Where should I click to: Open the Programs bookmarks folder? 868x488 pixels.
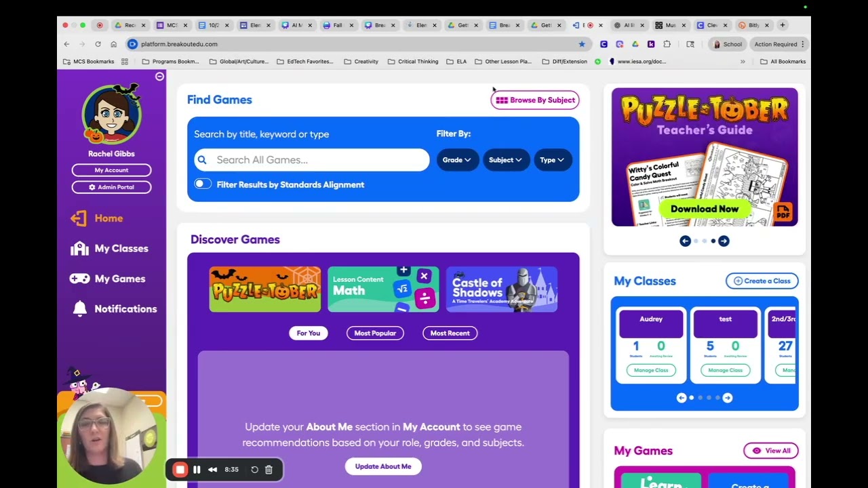pyautogui.click(x=170, y=62)
